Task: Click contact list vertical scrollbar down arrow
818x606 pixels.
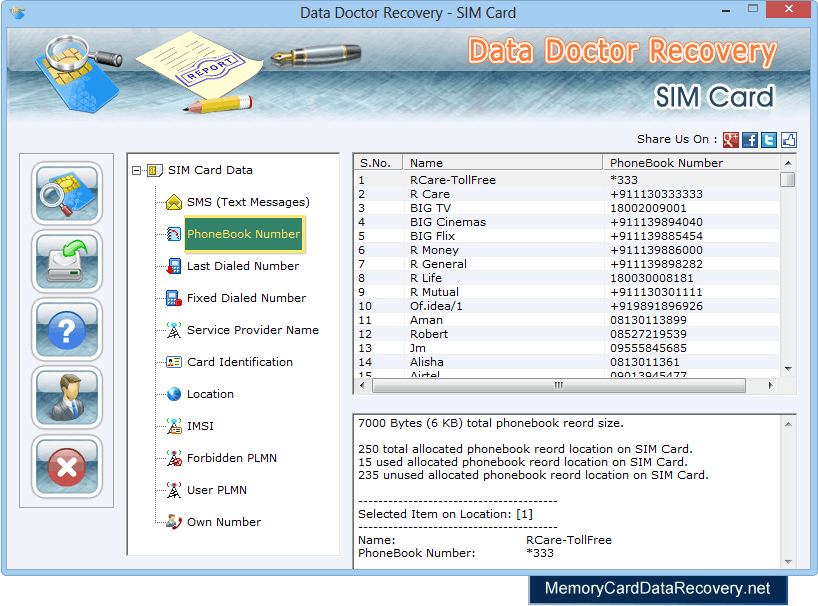Action: (788, 369)
